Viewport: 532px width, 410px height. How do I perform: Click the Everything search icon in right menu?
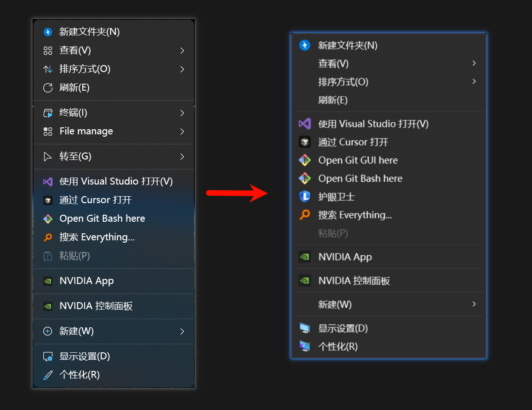click(x=305, y=215)
